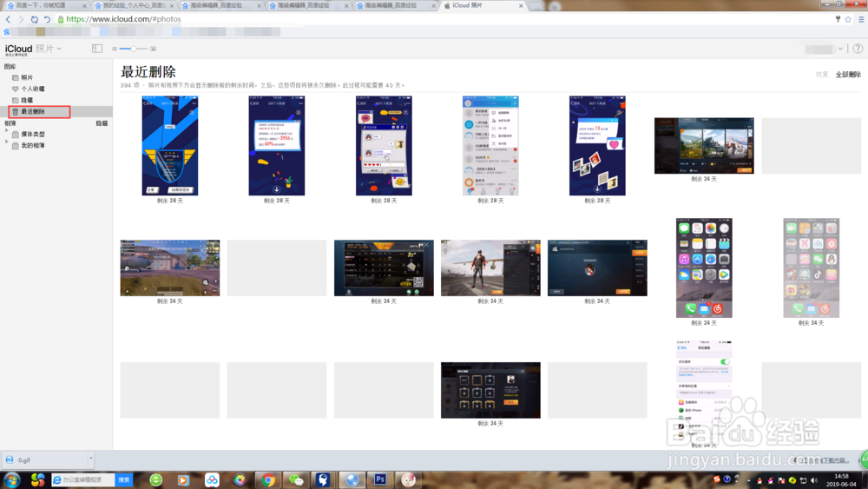Open Photoshop from the taskbar
The height and width of the screenshot is (489, 868).
click(380, 479)
